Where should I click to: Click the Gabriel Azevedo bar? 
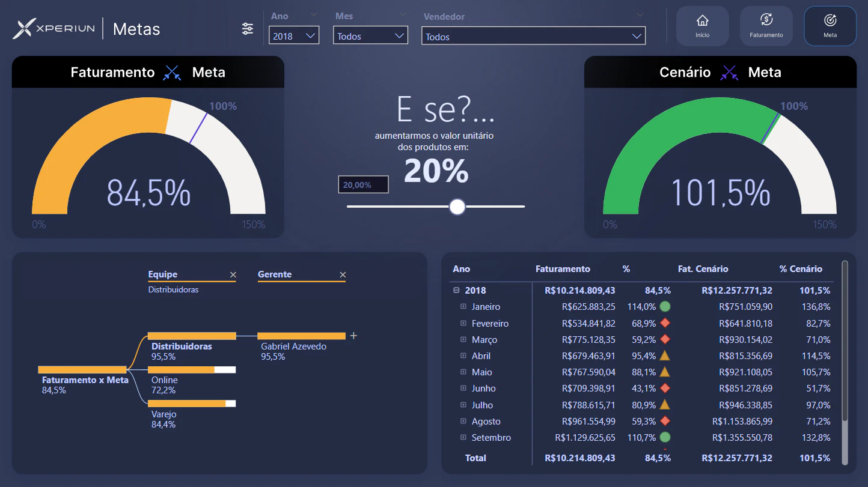coord(301,336)
